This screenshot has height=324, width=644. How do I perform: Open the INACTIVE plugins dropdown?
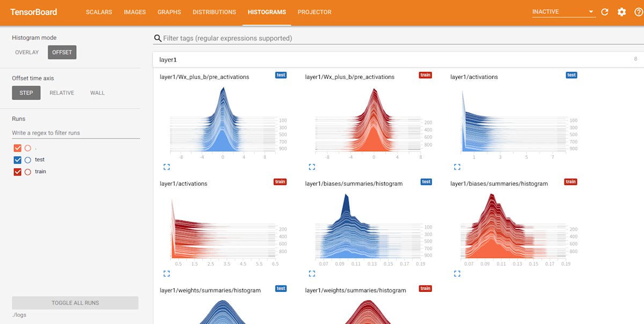(563, 12)
